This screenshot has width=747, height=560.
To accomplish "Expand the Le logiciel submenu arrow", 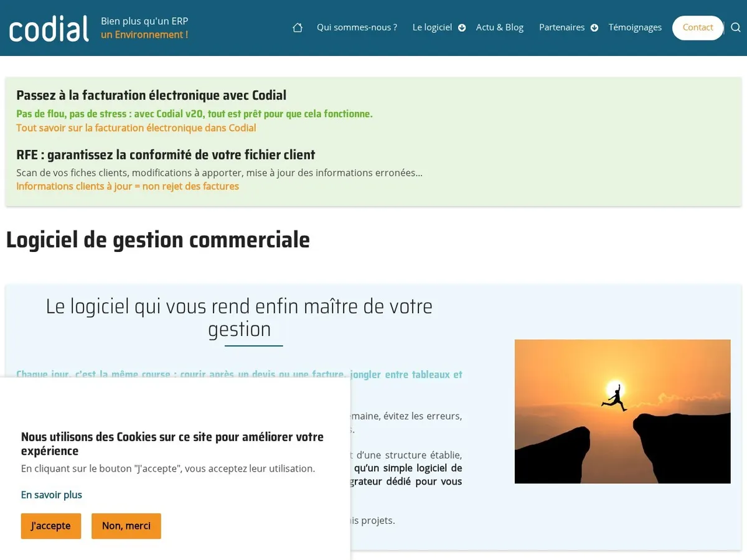I will tap(462, 27).
